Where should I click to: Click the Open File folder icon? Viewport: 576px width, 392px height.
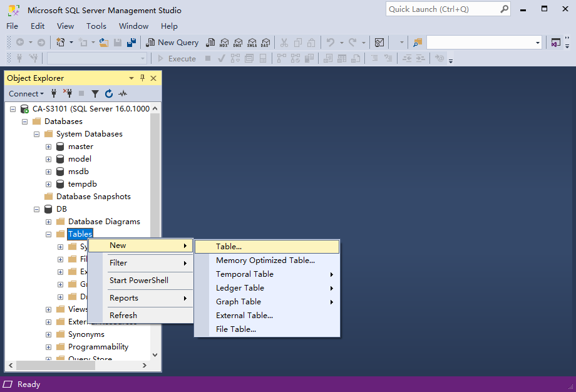click(x=104, y=43)
